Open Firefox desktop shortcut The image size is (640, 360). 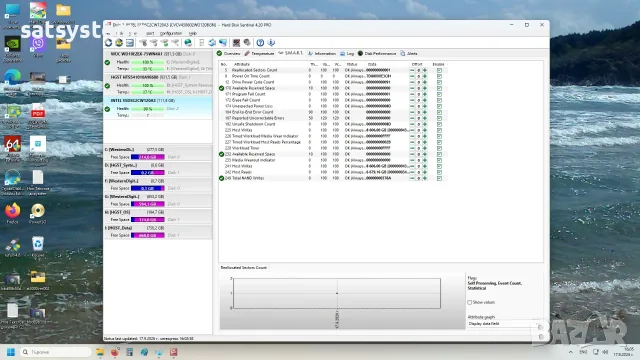point(13,213)
